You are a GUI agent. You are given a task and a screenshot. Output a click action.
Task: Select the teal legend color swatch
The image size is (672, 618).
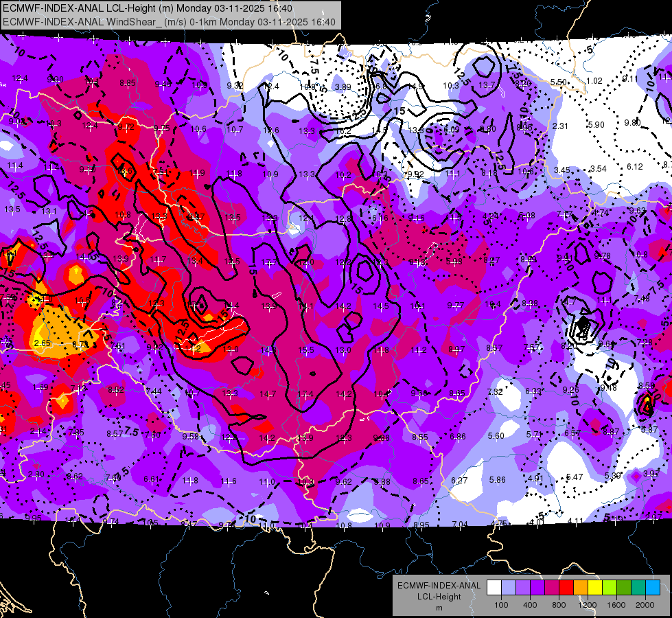(x=638, y=588)
